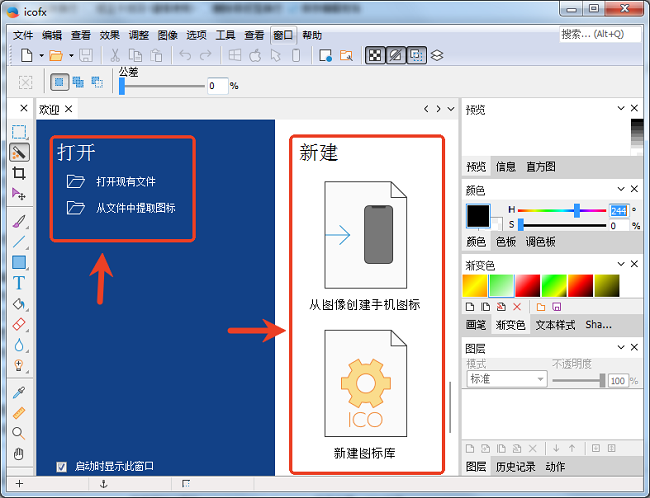Close the 欢迎 tab
Viewport: 650px width, 498px height.
coord(69,109)
